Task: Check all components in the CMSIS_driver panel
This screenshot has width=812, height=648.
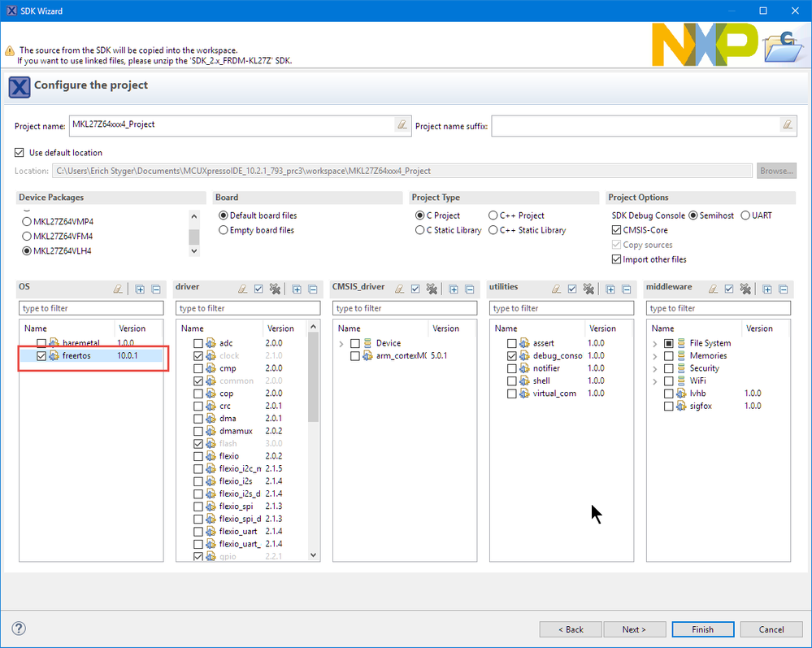Action: (x=416, y=289)
